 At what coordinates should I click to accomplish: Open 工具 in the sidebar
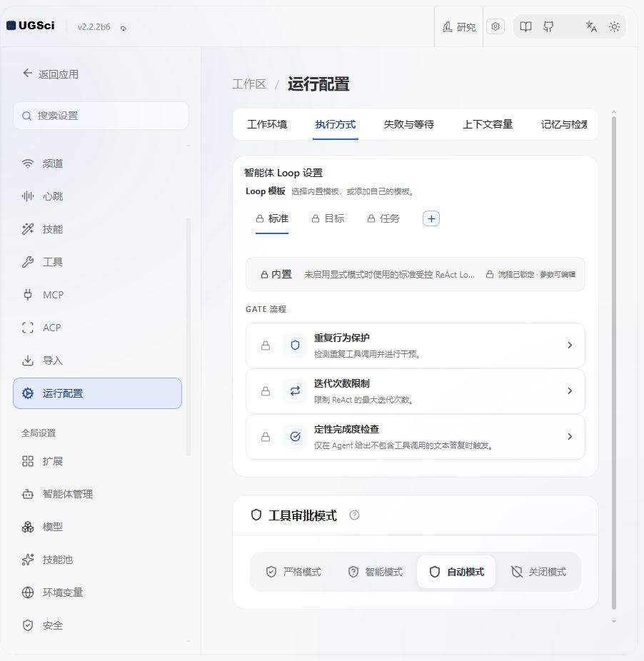97,262
